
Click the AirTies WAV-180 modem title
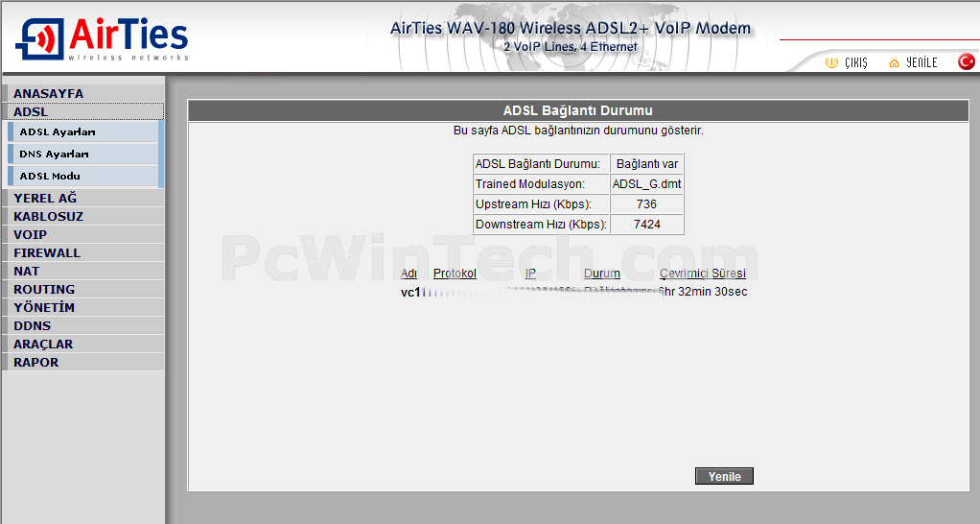[570, 28]
